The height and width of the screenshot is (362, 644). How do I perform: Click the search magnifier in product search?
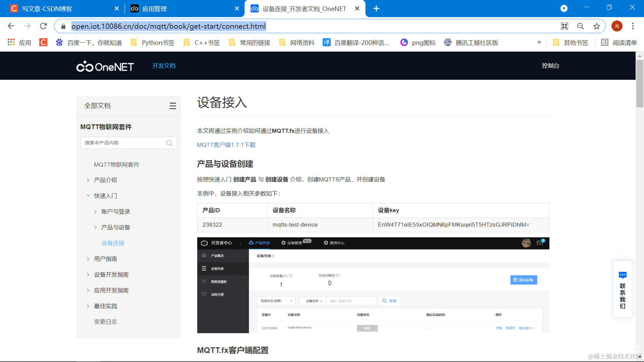[169, 143]
